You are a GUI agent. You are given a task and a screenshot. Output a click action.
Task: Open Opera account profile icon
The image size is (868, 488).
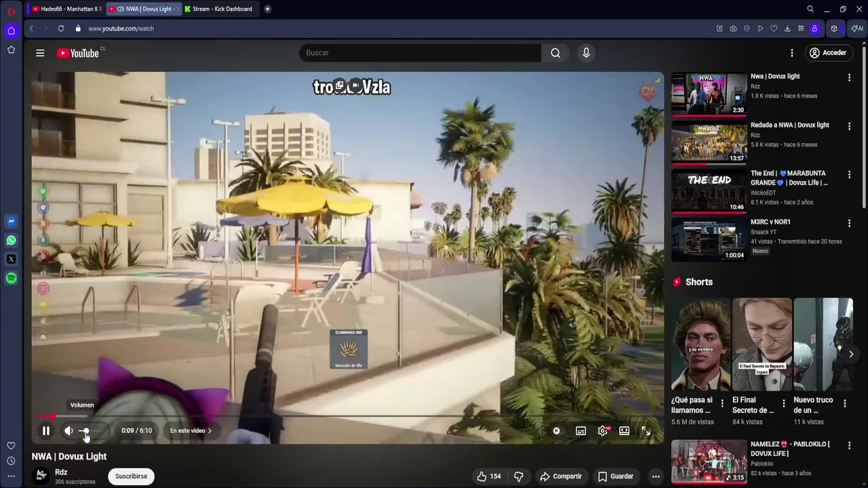[x=814, y=28]
